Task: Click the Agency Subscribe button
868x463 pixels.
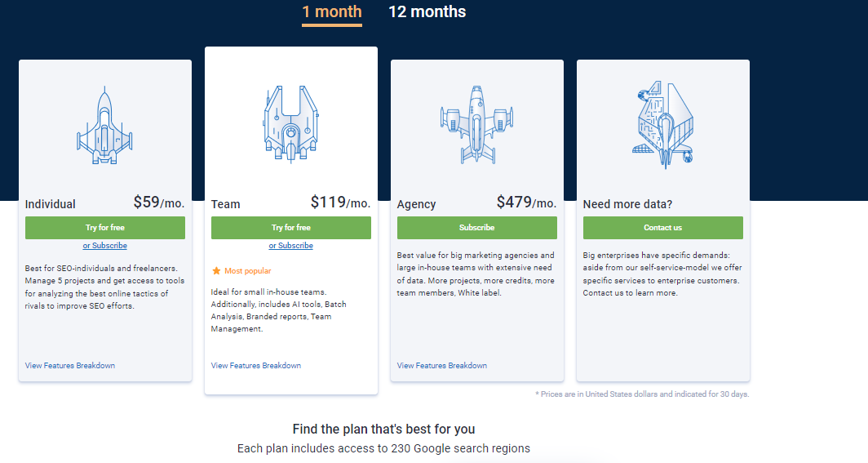Action: [x=476, y=228]
